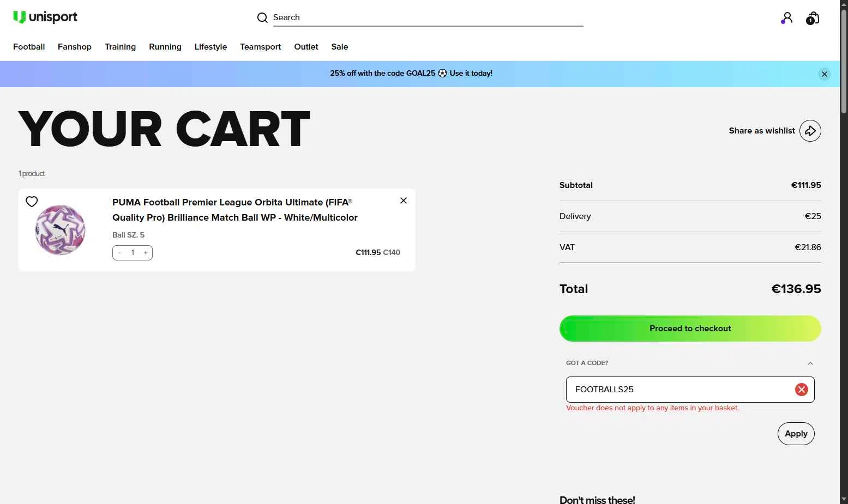This screenshot has height=504, width=848.
Task: Open the Football menu
Action: click(29, 47)
